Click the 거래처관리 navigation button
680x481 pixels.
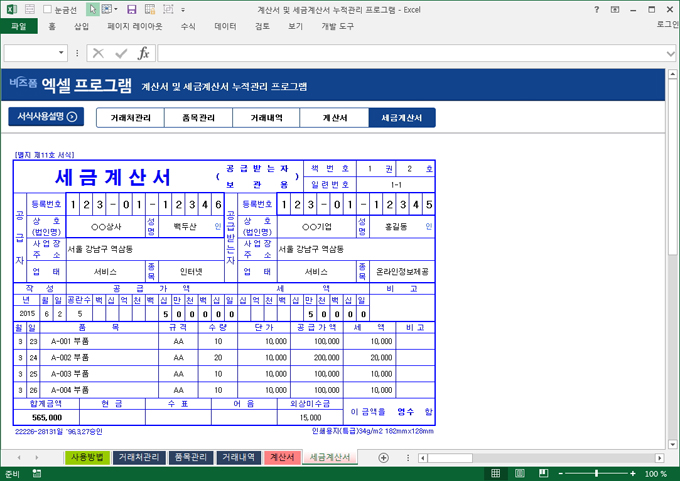pos(130,117)
